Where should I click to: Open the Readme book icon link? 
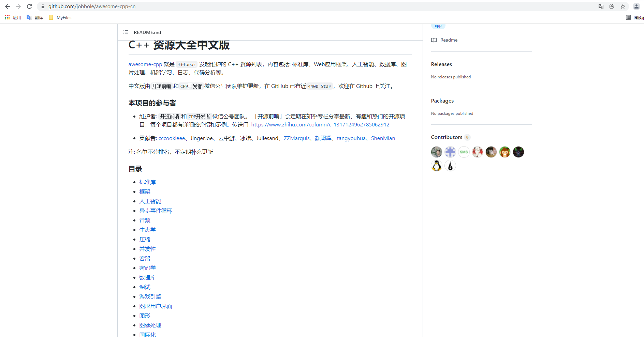click(x=434, y=40)
